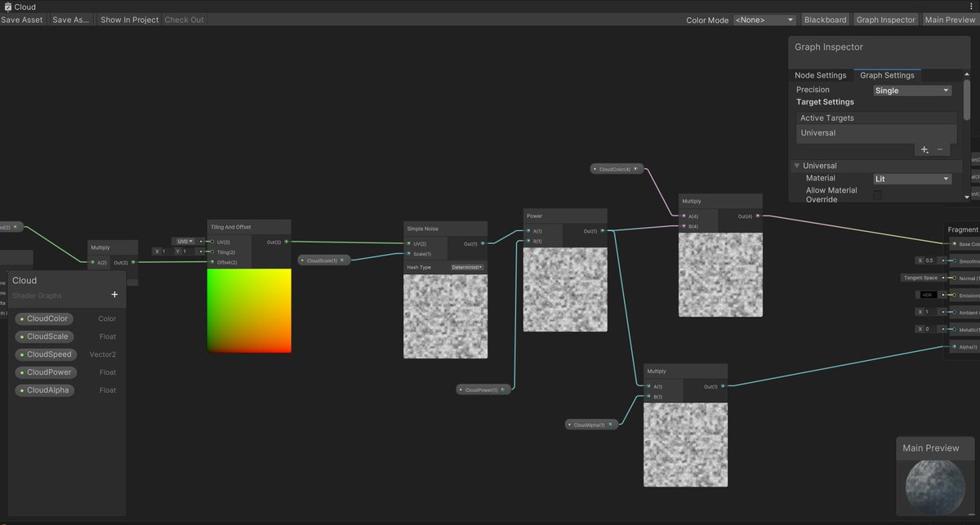Click Show In Project
The image size is (980, 525).
129,20
